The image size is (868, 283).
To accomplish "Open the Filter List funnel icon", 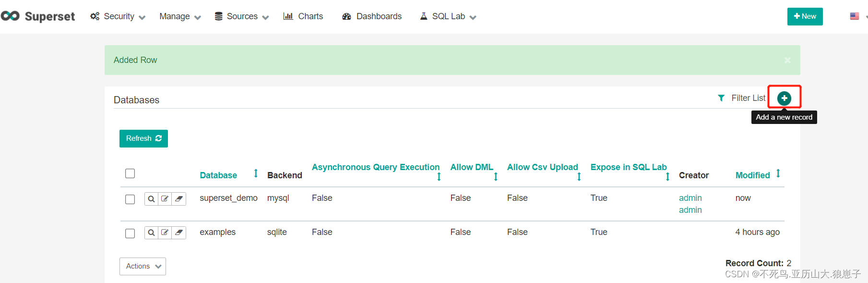I will (x=721, y=98).
